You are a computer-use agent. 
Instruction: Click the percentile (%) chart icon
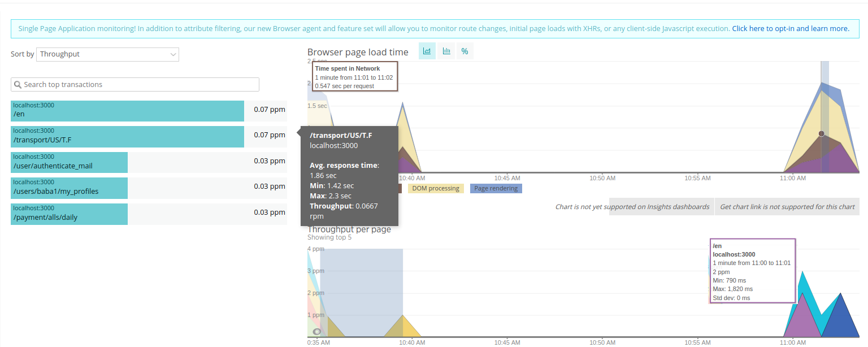pos(465,51)
